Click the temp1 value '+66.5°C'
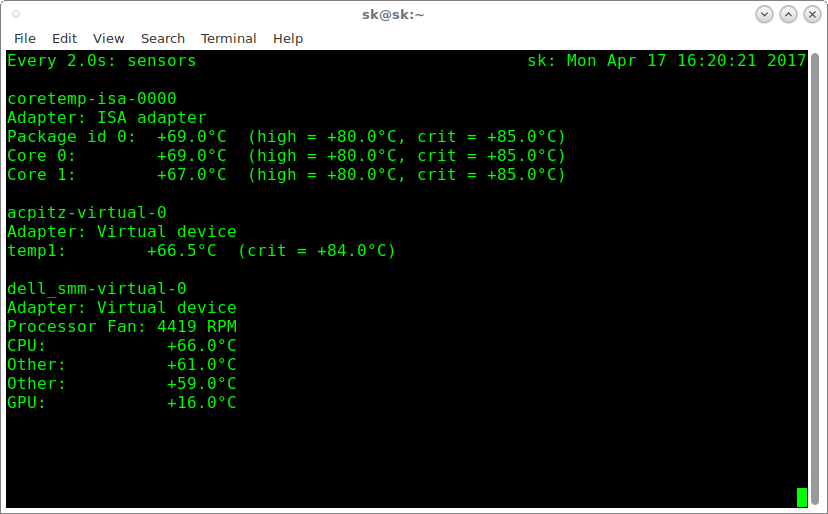The image size is (828, 514). click(182, 251)
